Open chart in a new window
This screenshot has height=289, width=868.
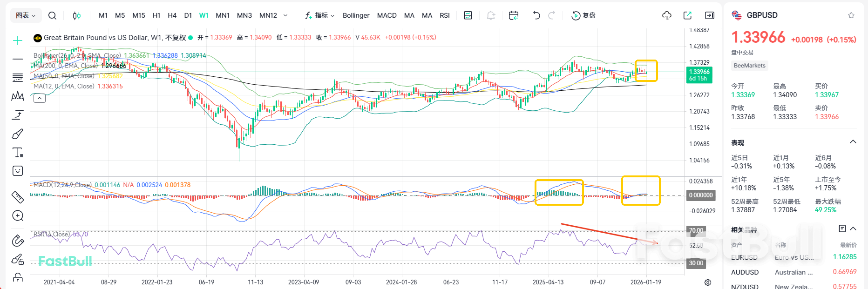click(687, 15)
